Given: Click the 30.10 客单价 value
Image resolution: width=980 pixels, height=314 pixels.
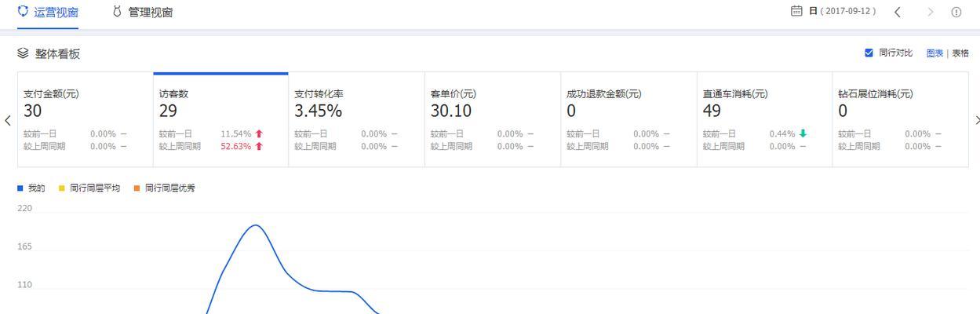Looking at the screenshot, I should [451, 111].
